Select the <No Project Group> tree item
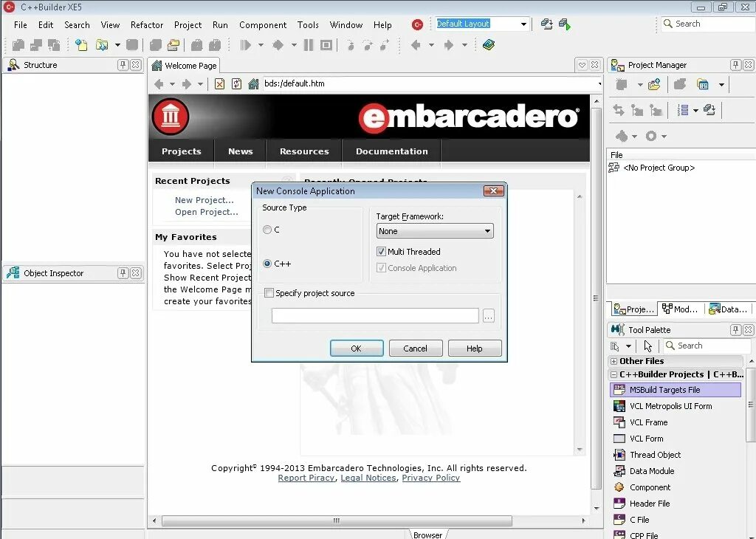The height and width of the screenshot is (539, 756). [659, 168]
